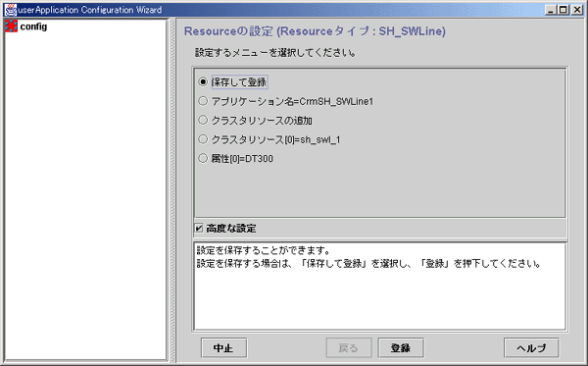Click the vertical split pane divider handle
Screen dimensions: 588x366
click(172, 189)
